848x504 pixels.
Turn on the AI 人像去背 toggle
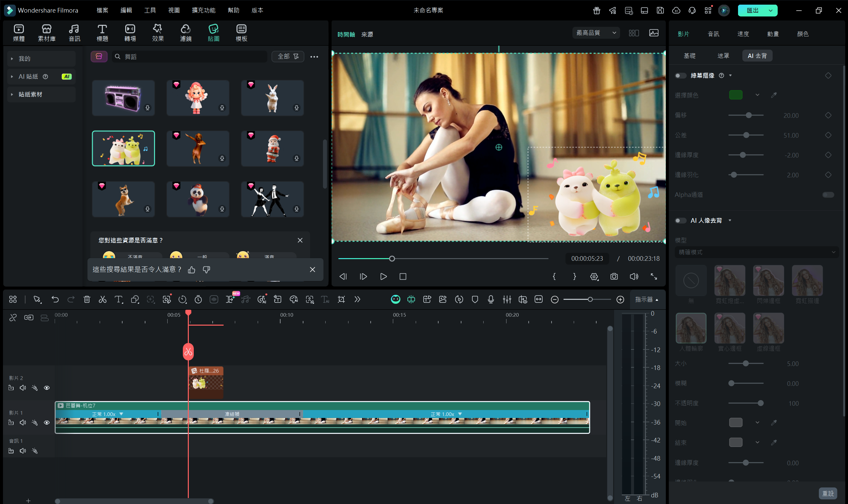[x=680, y=220]
